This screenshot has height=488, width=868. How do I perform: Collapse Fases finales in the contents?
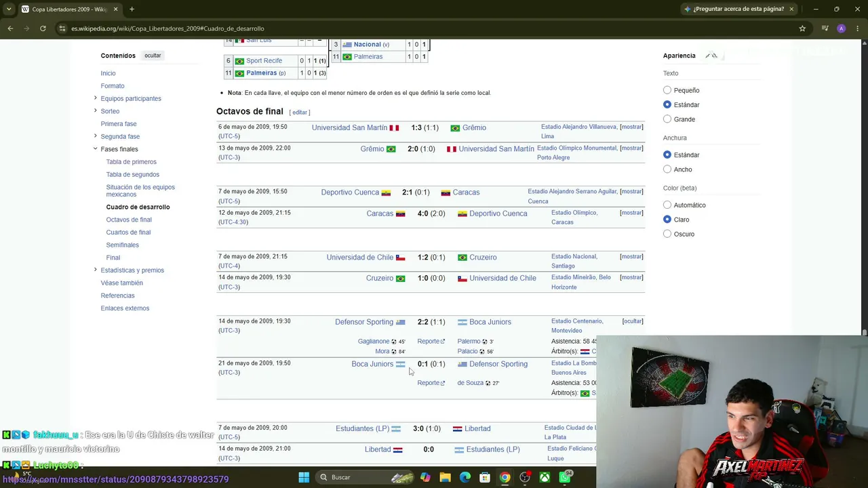pyautogui.click(x=95, y=149)
